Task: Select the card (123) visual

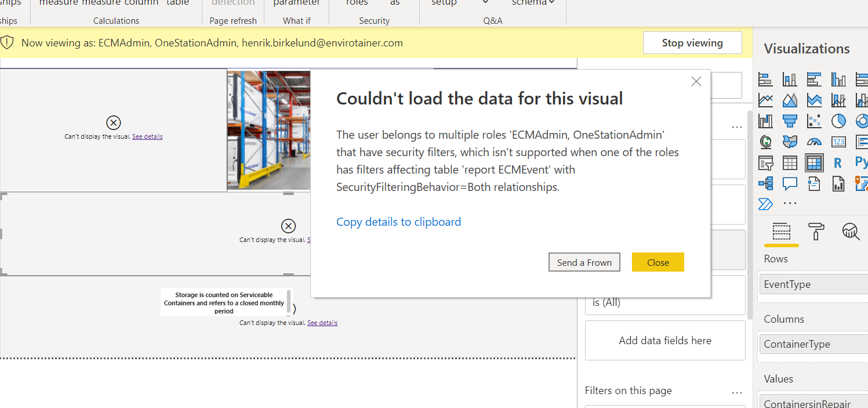Action: coord(838,142)
